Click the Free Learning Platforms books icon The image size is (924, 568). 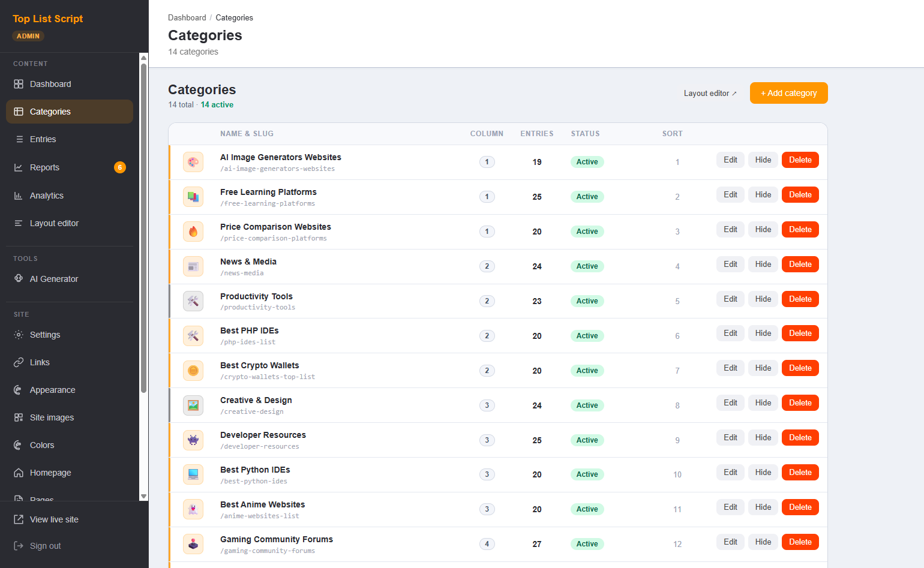tap(193, 197)
